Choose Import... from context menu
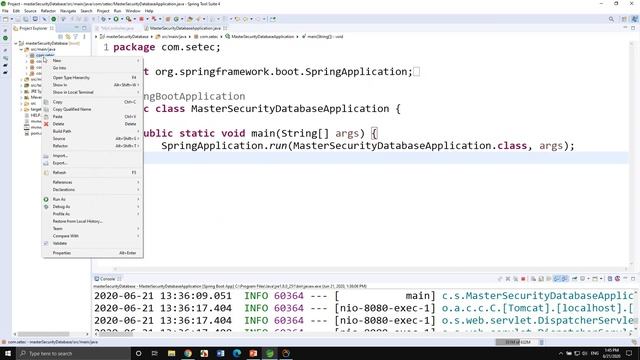640x360 pixels. [93, 156]
